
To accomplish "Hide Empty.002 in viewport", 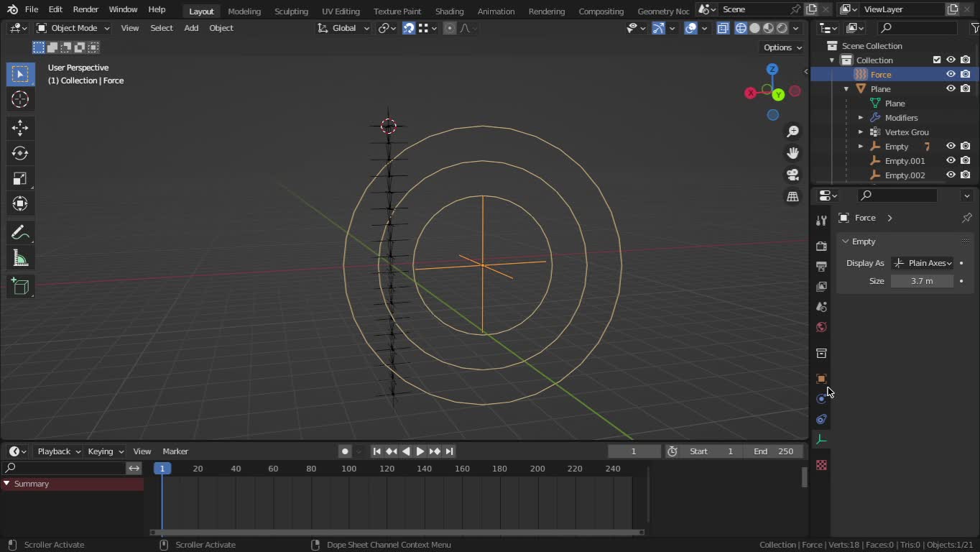I will [951, 175].
